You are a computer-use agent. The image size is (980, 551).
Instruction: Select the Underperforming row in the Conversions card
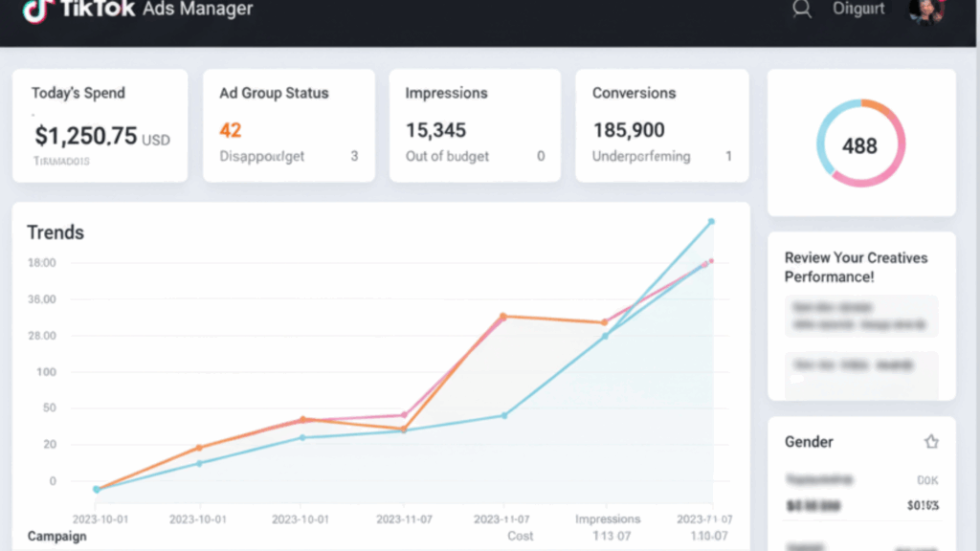pyautogui.click(x=641, y=156)
